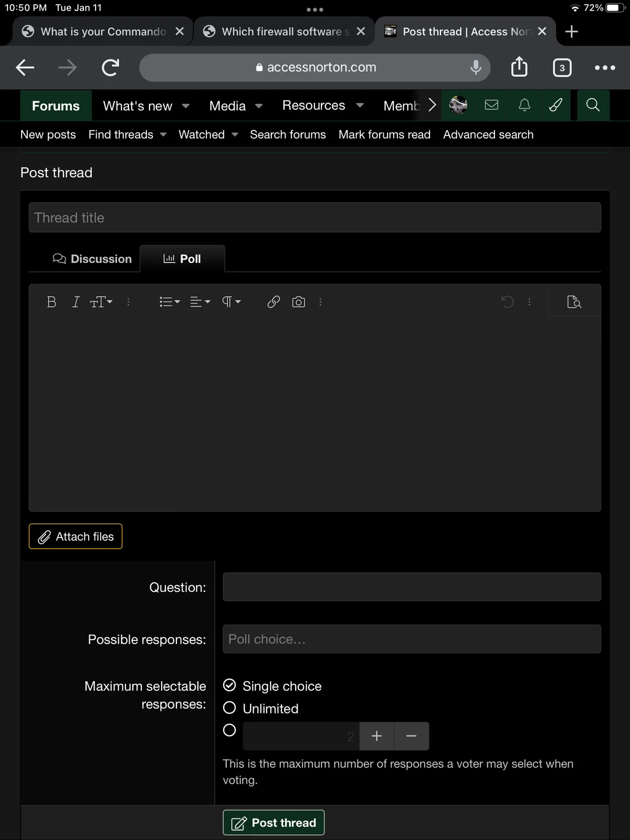Open the alerts bell icon
This screenshot has height=840, width=630.
coord(524,105)
